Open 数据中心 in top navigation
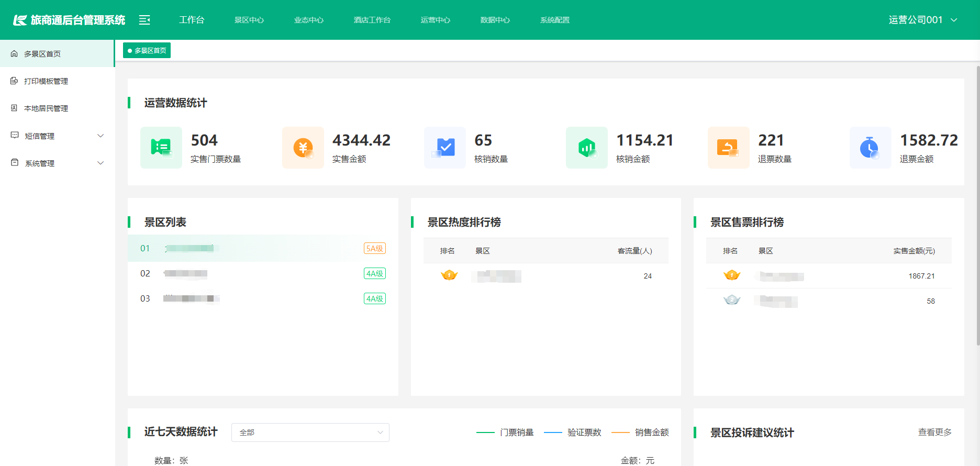The height and width of the screenshot is (466, 980). coord(495,20)
